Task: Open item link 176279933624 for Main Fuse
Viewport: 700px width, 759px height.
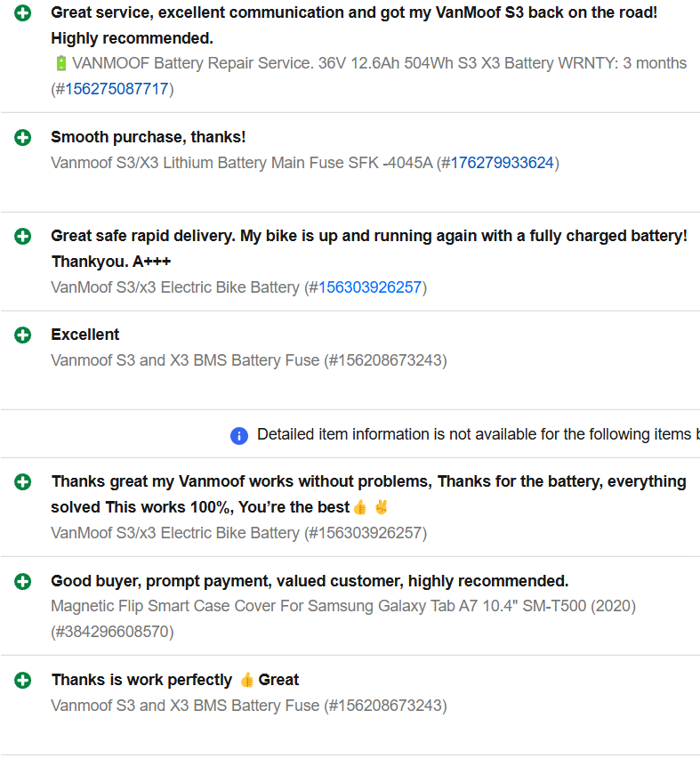Action: pos(502,163)
